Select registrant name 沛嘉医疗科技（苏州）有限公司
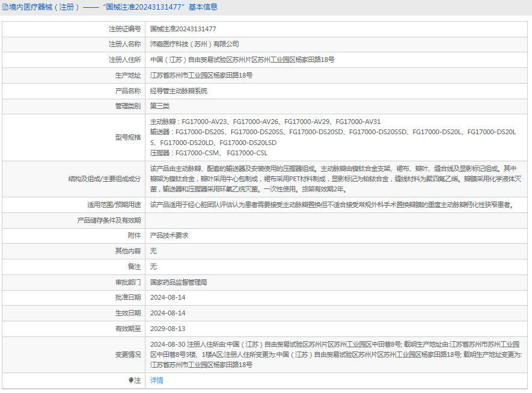532x393 pixels. (x=194, y=44)
